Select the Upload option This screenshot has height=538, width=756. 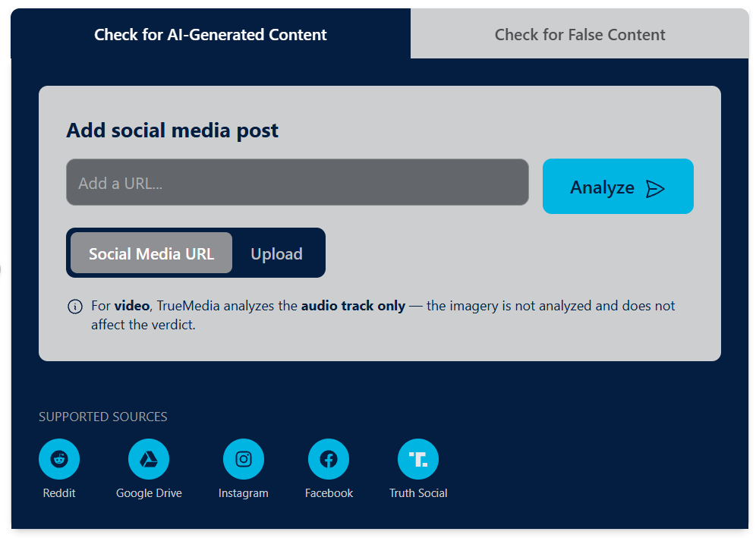pos(277,253)
